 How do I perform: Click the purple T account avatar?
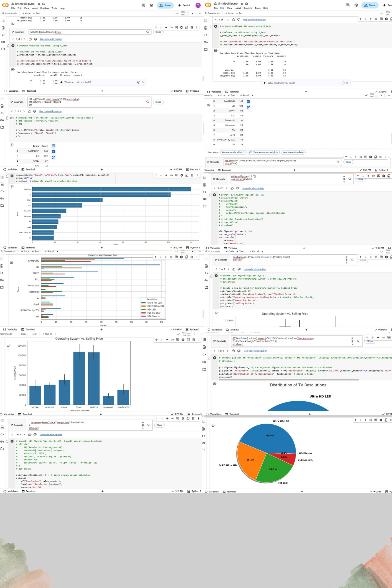(x=198, y=5)
